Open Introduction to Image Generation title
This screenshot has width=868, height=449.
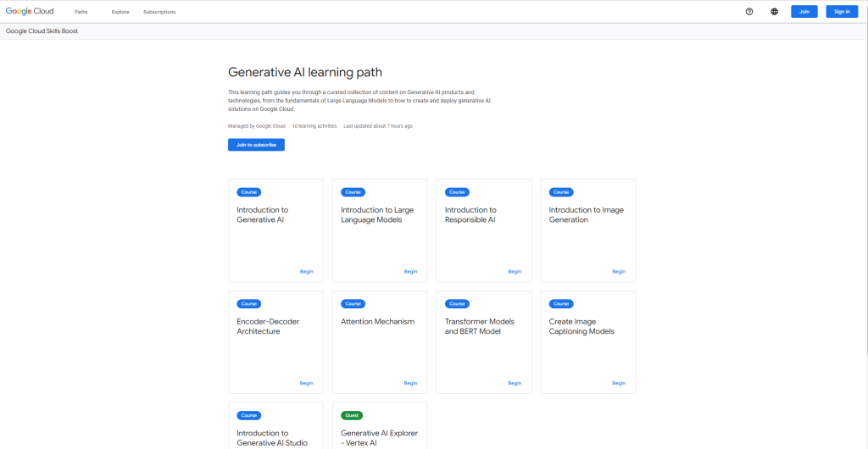click(x=587, y=214)
